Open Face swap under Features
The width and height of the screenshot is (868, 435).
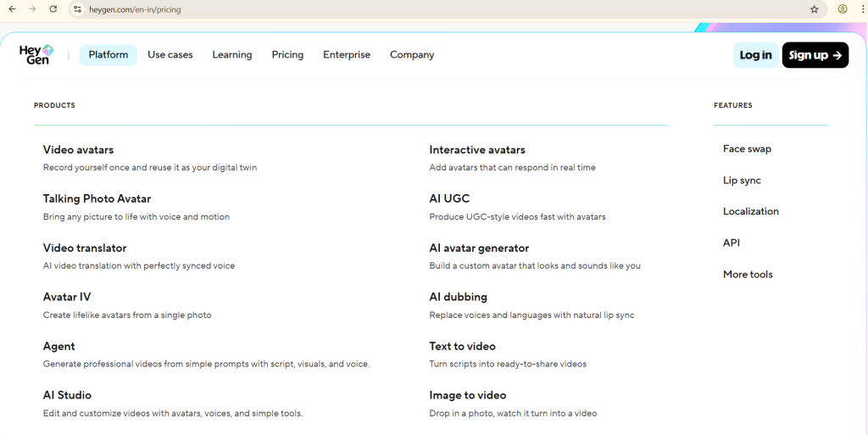(x=747, y=149)
